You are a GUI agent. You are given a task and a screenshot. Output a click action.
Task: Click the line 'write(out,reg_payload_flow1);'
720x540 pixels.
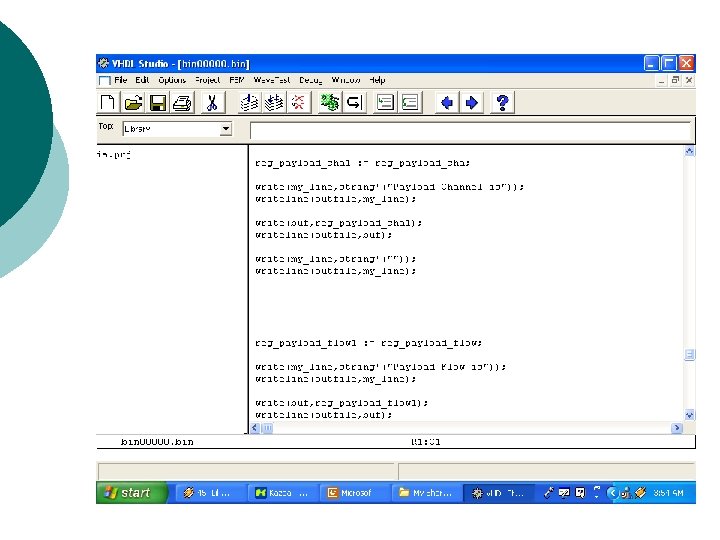341,403
